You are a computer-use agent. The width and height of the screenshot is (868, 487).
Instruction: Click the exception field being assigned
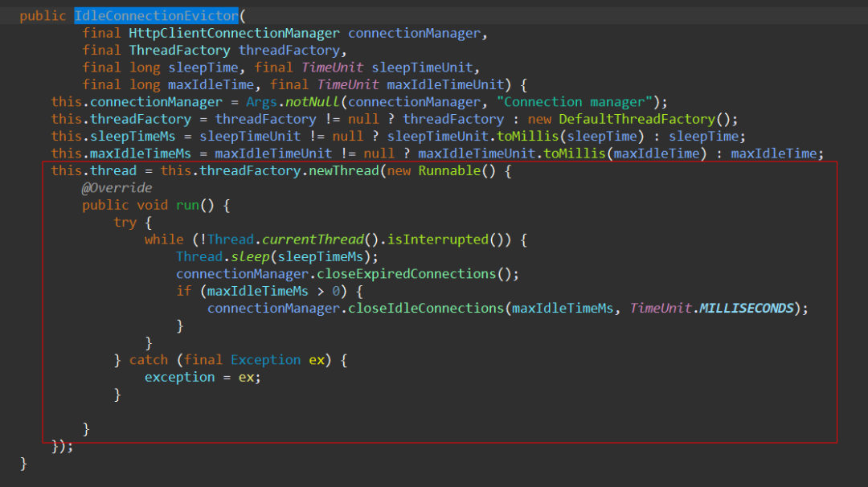(179, 377)
